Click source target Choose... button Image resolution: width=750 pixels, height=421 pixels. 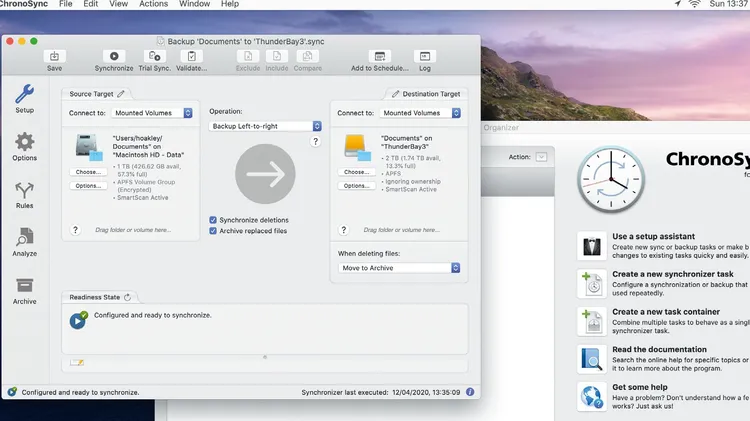pos(88,172)
